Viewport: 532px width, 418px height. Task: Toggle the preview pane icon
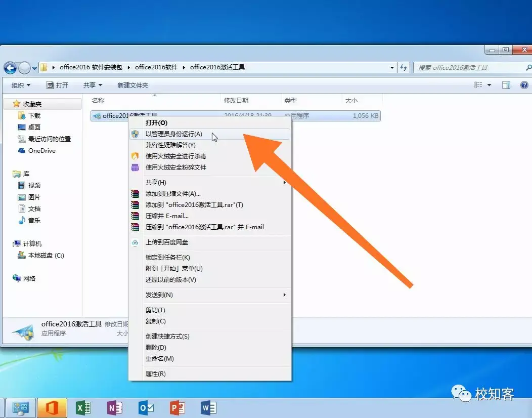(x=506, y=85)
